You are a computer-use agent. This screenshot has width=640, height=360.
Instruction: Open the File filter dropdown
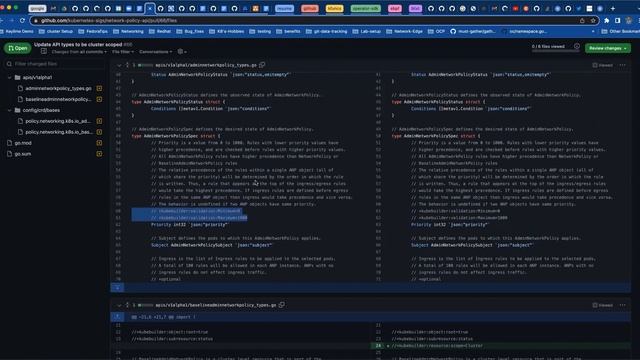pyautogui.click(x=123, y=52)
